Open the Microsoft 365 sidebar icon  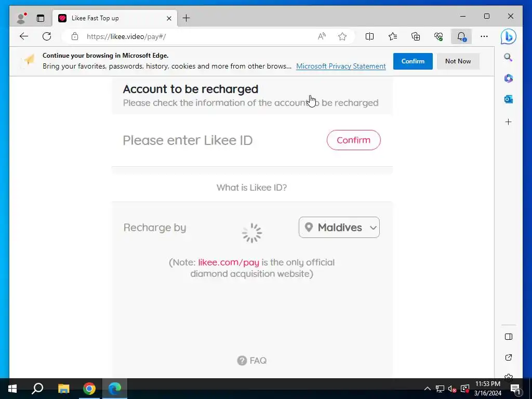click(508, 78)
